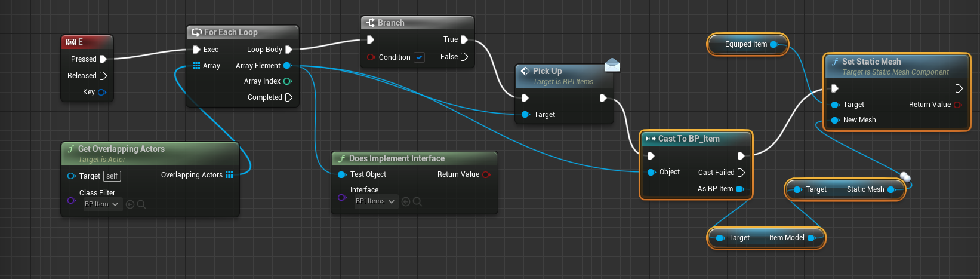This screenshot has height=279, width=980.
Task: Click the Key output pin on E node
Action: 102,92
